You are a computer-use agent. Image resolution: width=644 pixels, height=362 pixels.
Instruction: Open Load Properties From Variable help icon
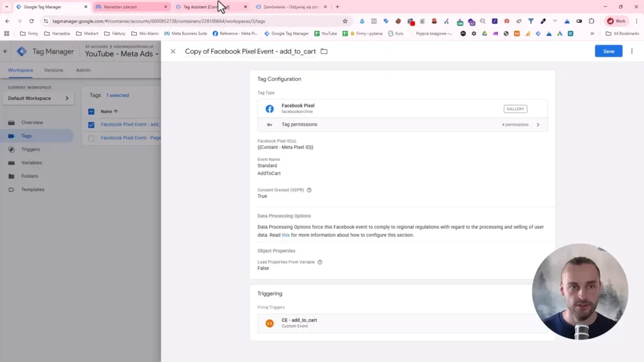[x=320, y=262]
